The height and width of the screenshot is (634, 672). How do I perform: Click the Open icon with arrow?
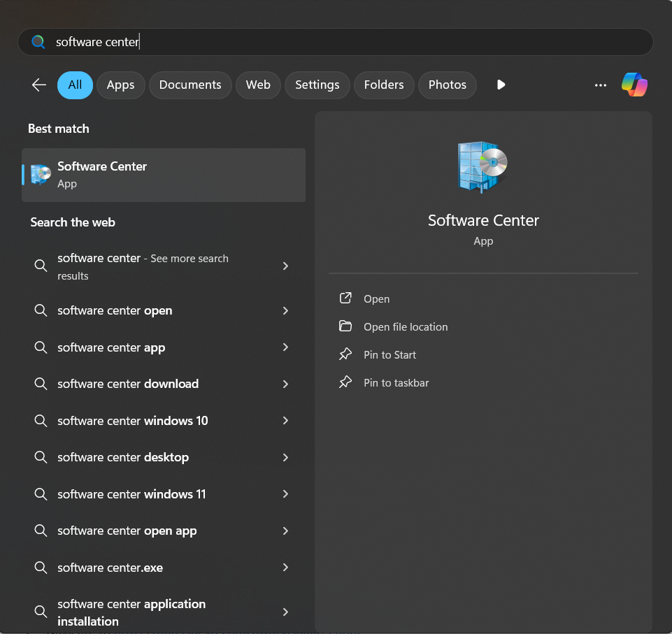pos(345,298)
